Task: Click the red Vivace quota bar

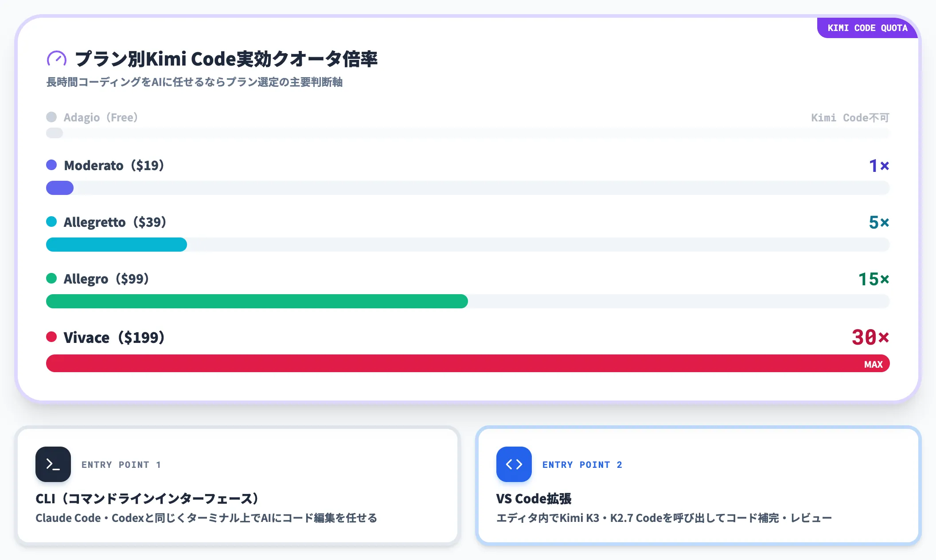Action: 468,363
